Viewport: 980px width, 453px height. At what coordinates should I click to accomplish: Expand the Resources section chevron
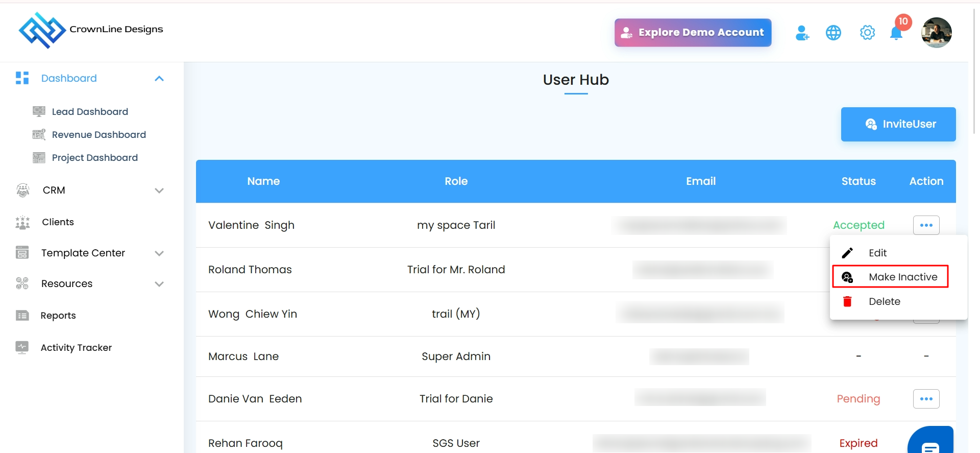pos(159,284)
